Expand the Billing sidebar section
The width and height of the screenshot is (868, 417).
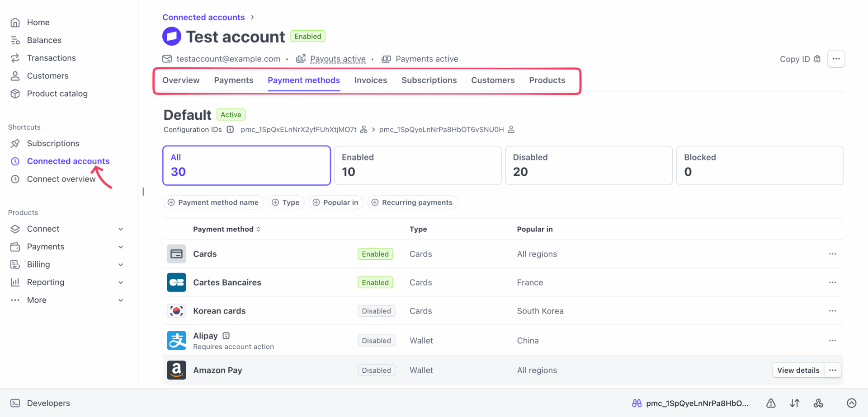point(121,264)
